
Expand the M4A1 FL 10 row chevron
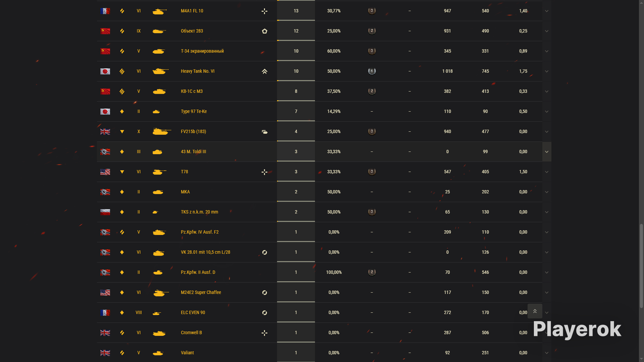pyautogui.click(x=547, y=11)
